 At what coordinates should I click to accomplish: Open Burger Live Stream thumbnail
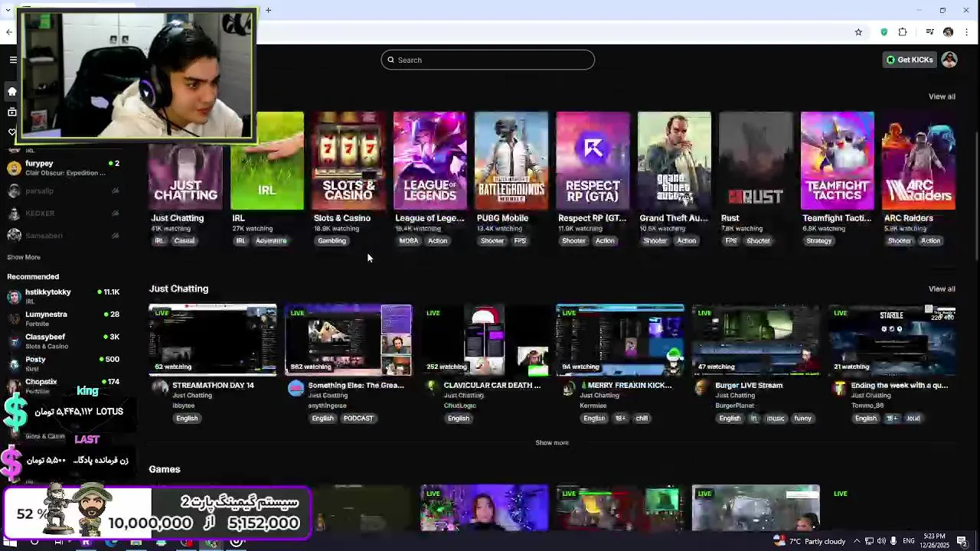coord(756,341)
